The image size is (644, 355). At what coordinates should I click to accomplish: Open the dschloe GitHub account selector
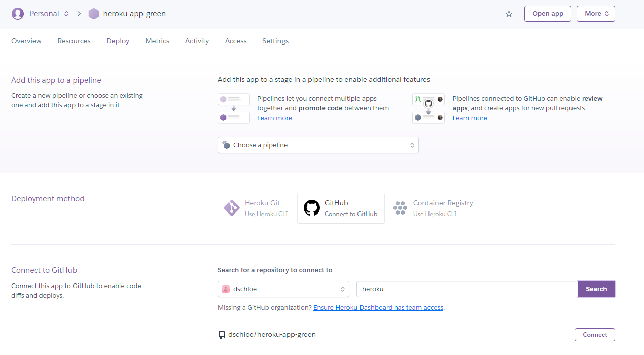pyautogui.click(x=283, y=289)
